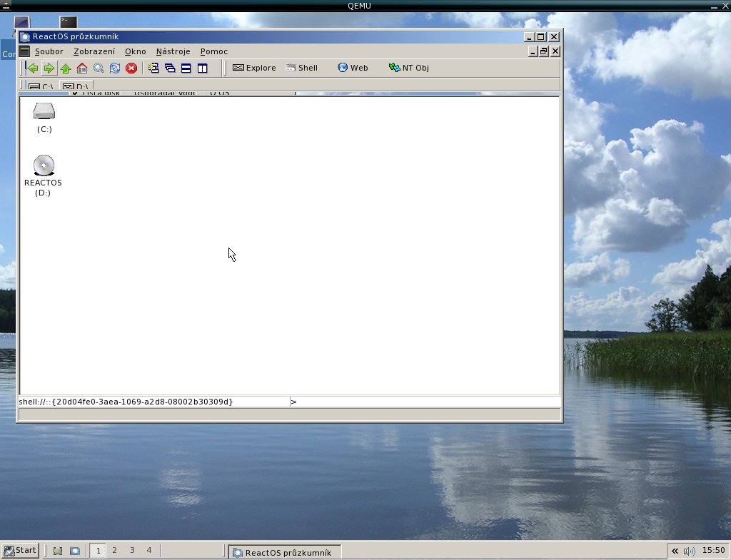Minimize the inner child window
731x560 pixels.
coord(533,51)
